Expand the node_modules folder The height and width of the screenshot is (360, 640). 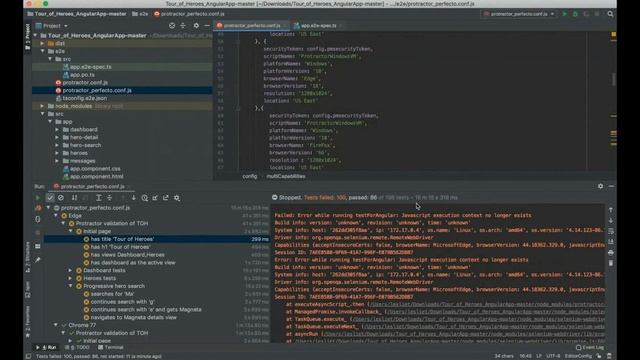click(42, 106)
